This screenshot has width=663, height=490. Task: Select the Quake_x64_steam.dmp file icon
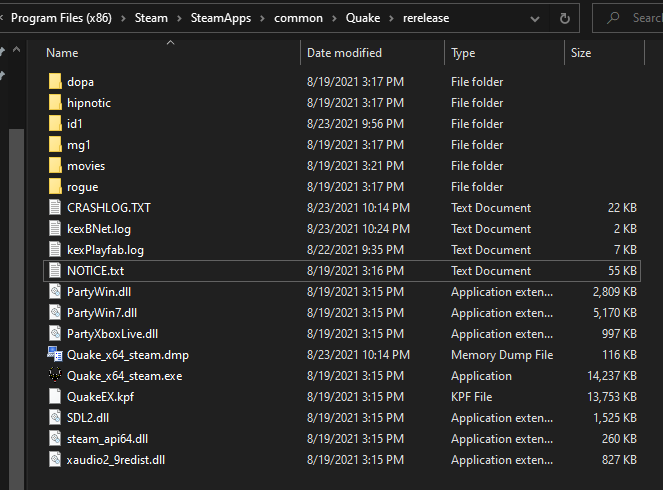(55, 355)
